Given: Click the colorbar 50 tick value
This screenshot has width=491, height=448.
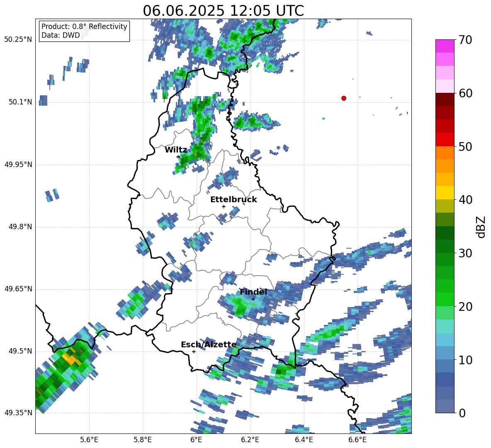Looking at the screenshot, I should tap(465, 146).
